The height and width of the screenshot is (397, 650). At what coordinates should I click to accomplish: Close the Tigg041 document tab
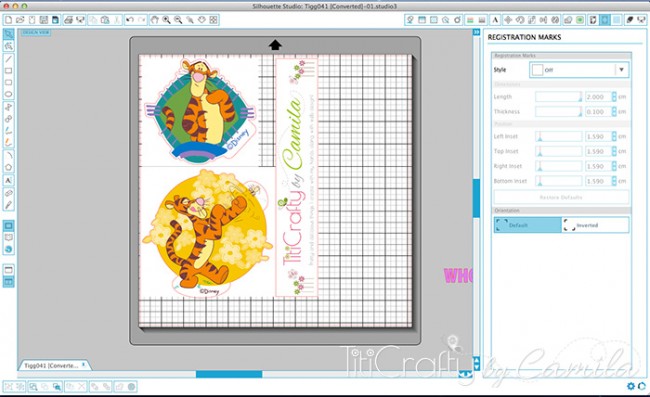pos(84,365)
